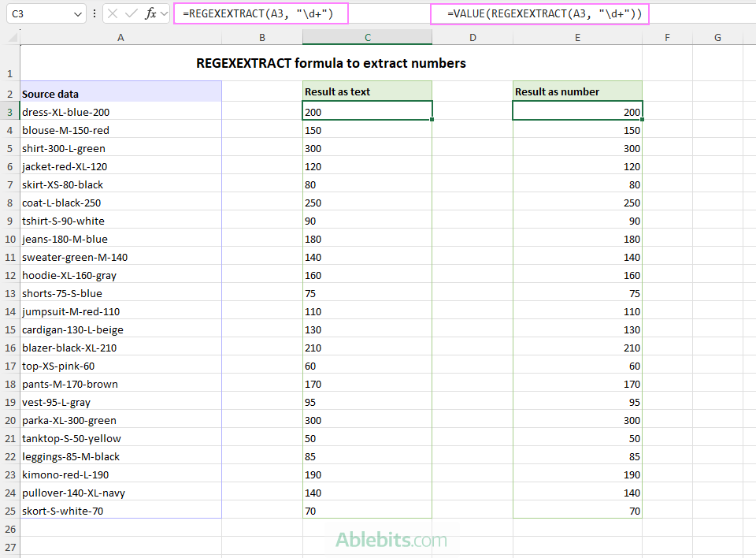Open the Name Box dropdown arrow

point(78,14)
